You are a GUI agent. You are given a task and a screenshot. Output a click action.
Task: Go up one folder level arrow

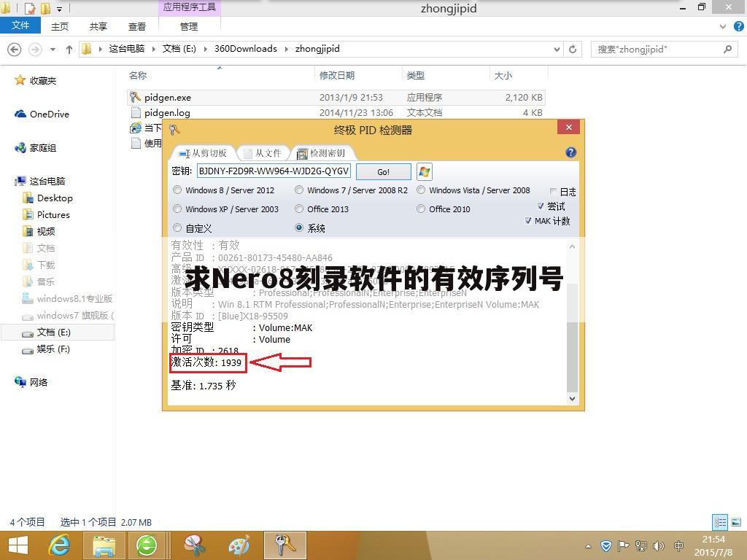[x=69, y=49]
